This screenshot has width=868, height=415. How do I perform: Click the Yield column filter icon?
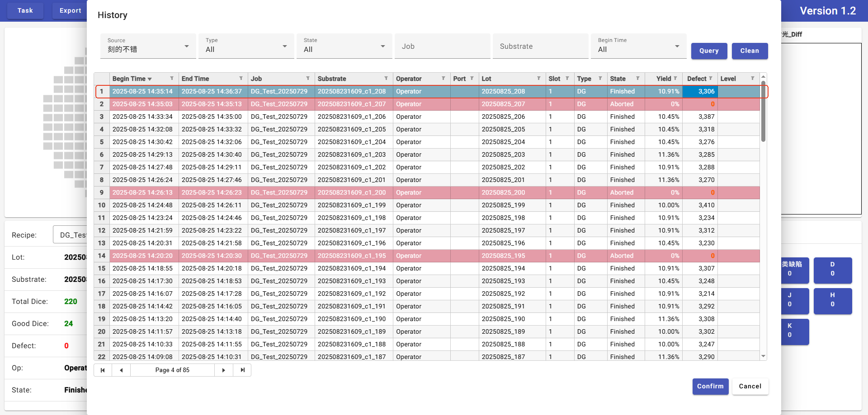pyautogui.click(x=676, y=79)
